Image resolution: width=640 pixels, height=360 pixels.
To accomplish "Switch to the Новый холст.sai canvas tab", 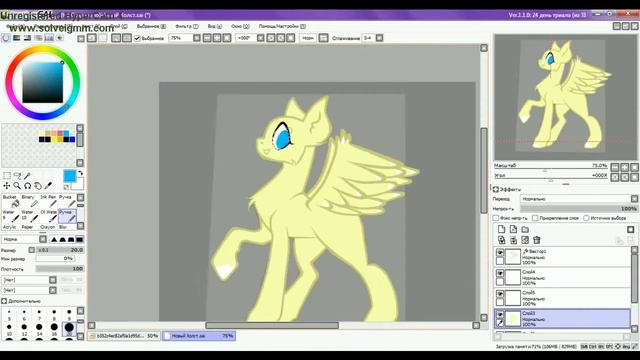I will (199, 336).
